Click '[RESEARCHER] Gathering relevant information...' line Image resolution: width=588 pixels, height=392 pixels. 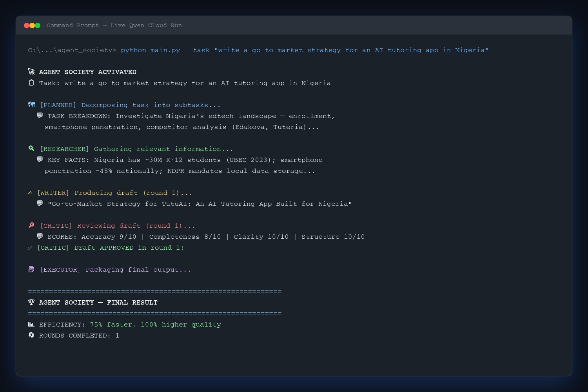click(x=136, y=149)
